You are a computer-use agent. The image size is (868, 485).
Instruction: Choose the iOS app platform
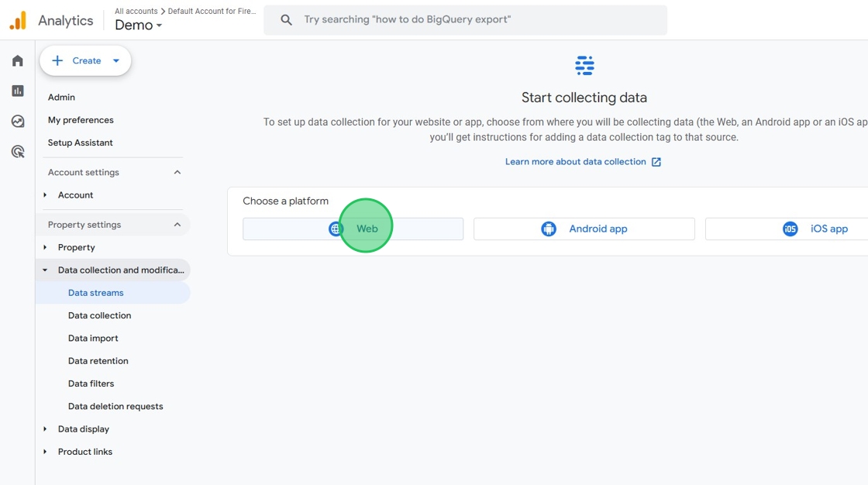(x=787, y=229)
